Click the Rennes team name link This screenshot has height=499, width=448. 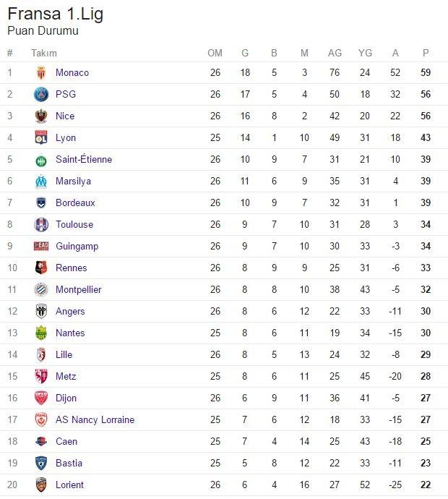point(72,268)
